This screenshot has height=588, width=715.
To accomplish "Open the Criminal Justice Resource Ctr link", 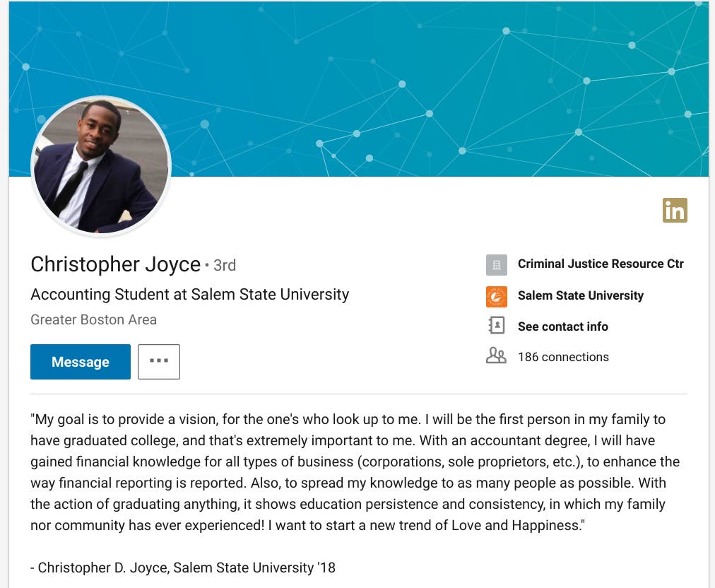I will (x=601, y=264).
